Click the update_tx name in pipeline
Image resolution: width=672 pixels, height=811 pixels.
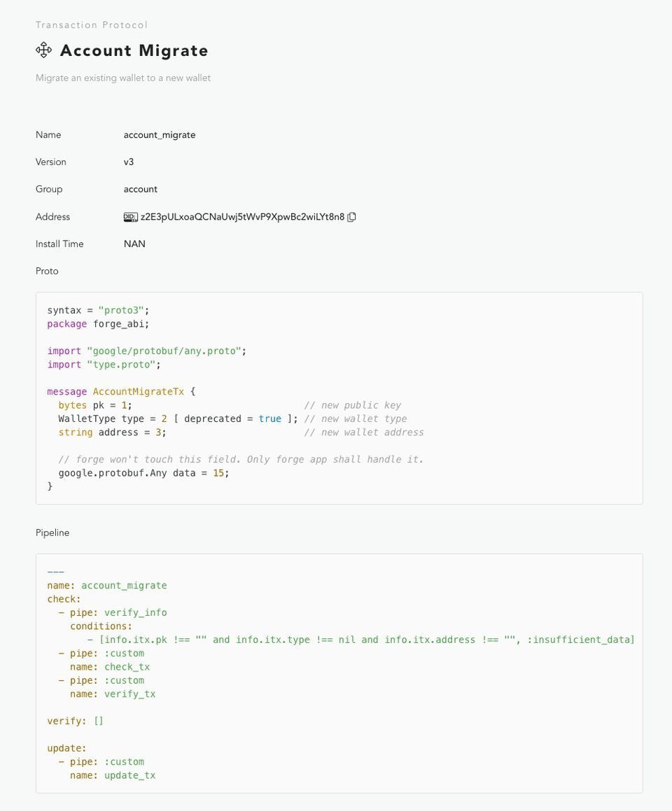pos(129,775)
